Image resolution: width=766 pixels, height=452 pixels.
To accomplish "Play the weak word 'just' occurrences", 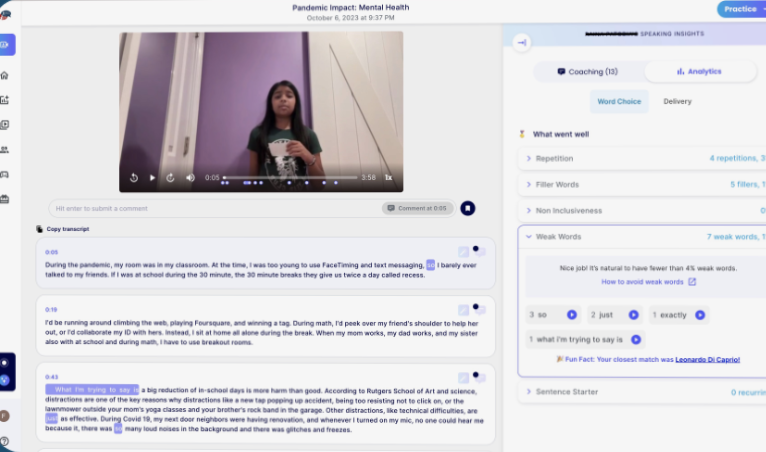I will (x=632, y=314).
